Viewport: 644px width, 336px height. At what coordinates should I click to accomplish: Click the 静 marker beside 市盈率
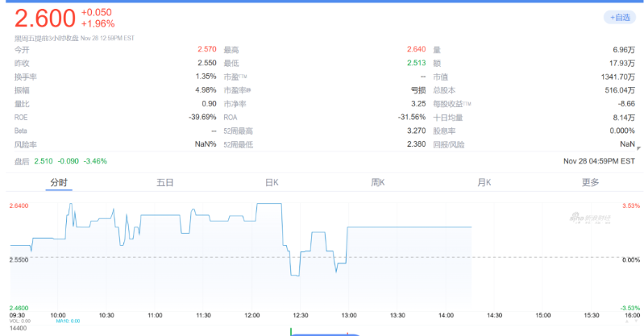(248, 91)
